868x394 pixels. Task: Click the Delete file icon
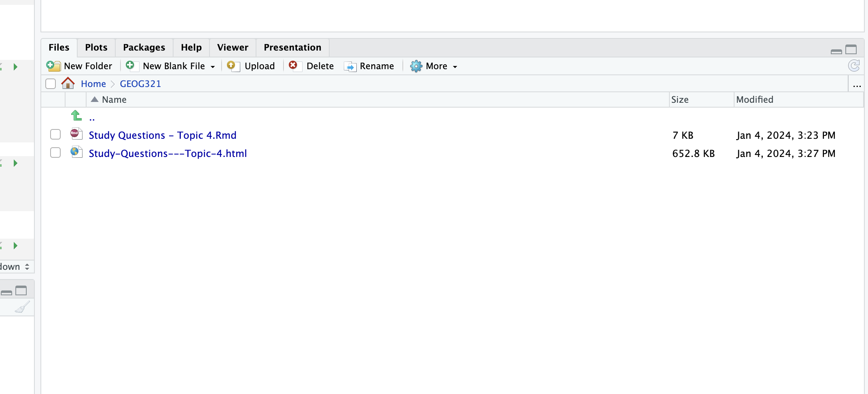pyautogui.click(x=294, y=66)
